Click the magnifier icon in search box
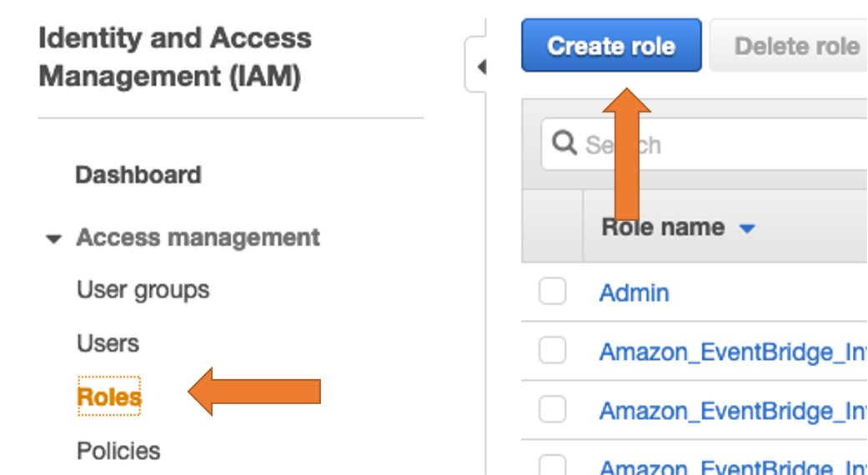Image resolution: width=868 pixels, height=475 pixels. pyautogui.click(x=564, y=143)
